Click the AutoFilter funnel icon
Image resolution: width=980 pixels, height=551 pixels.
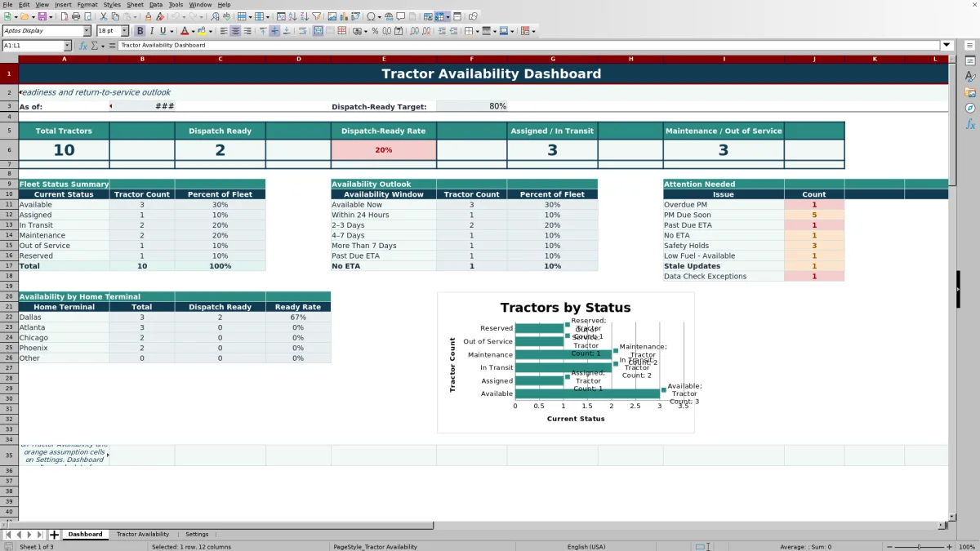(x=316, y=16)
